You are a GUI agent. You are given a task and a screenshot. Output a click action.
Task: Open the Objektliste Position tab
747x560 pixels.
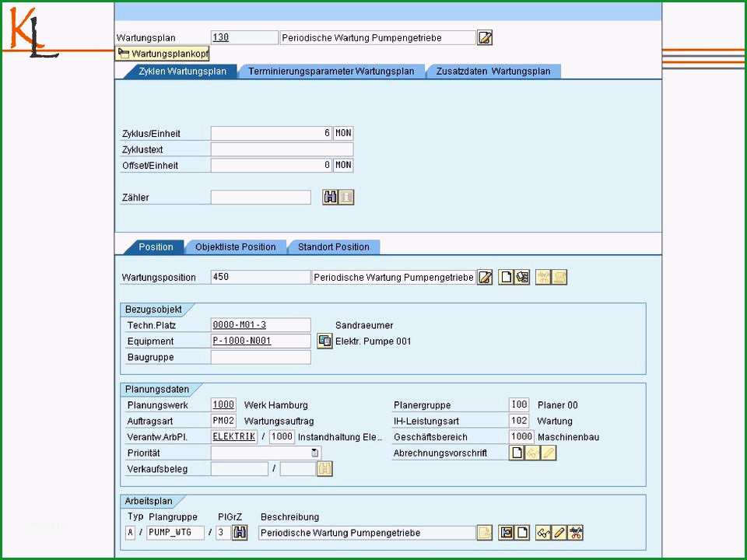[235, 247]
